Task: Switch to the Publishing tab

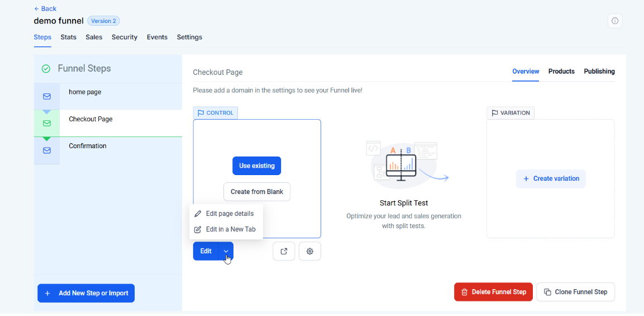Action: [599, 71]
